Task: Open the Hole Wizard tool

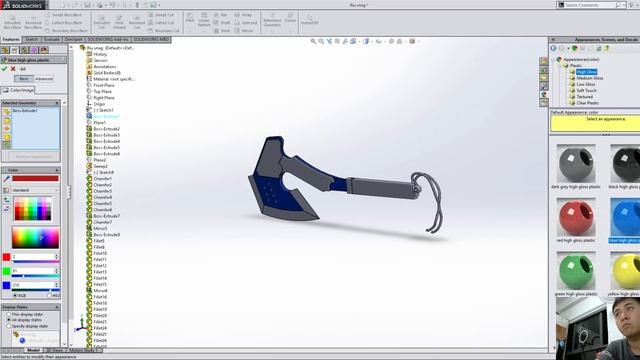Action: click(119, 22)
